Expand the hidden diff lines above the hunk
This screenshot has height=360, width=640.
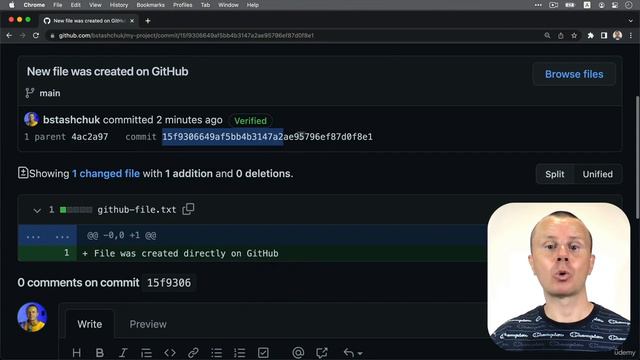47,236
